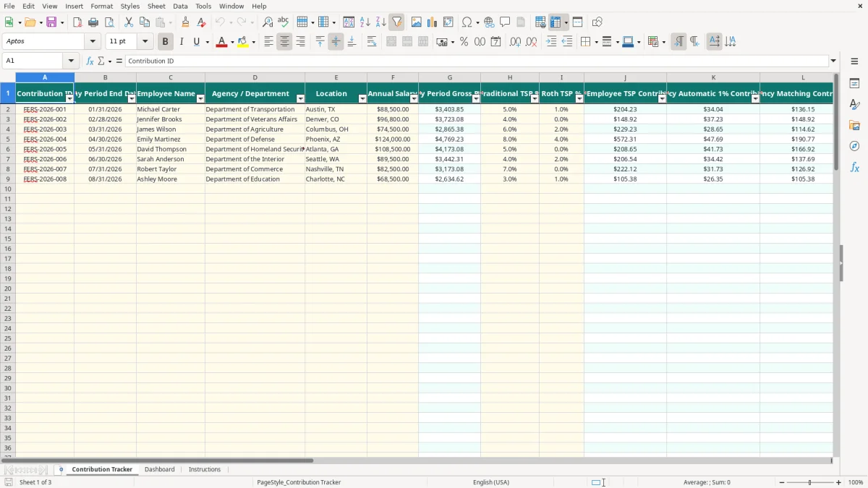Open the Draw functions shapes icon
This screenshot has width=868, height=488.
click(597, 22)
